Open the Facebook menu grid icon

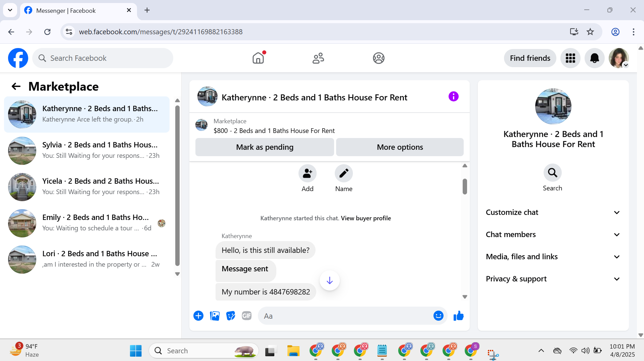tap(570, 58)
